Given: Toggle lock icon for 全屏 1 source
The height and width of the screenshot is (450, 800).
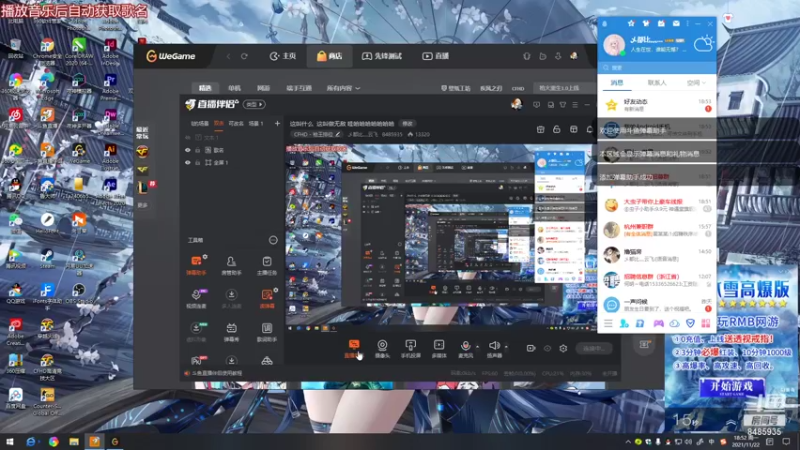Looking at the screenshot, I should click(197, 163).
